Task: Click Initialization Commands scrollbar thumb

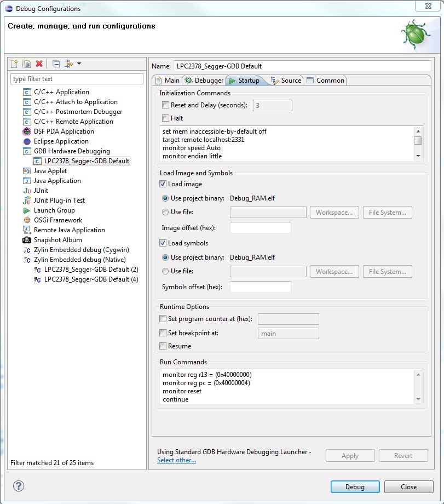Action: (418, 140)
